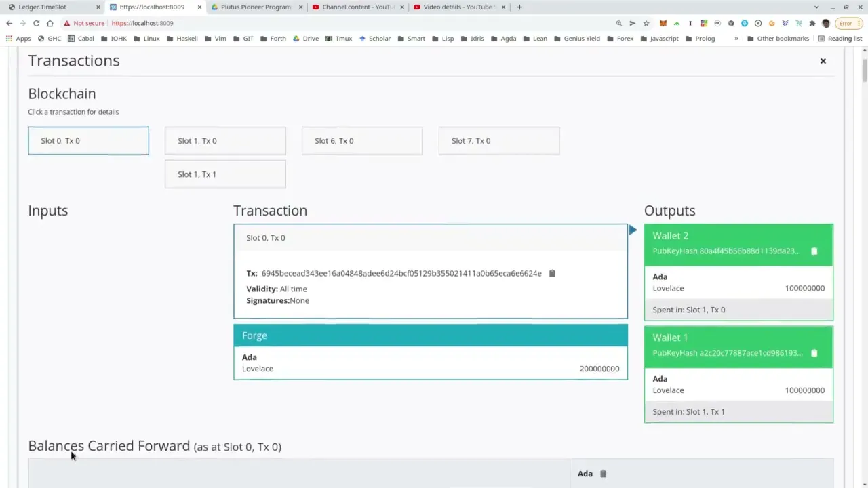Reload the page with browser refresh icon
This screenshot has height=488, width=868.
(36, 23)
